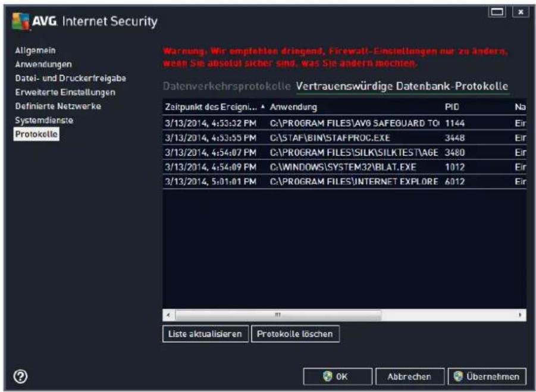This screenshot has width=536, height=392.
Task: Select the 4:53:55 PM log row timestamp
Action: pyautogui.click(x=211, y=138)
